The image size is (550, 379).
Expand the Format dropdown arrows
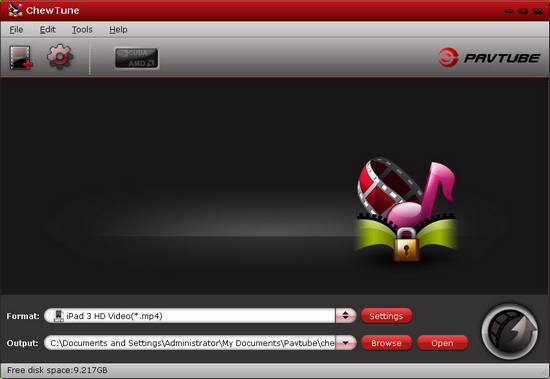pyautogui.click(x=346, y=315)
